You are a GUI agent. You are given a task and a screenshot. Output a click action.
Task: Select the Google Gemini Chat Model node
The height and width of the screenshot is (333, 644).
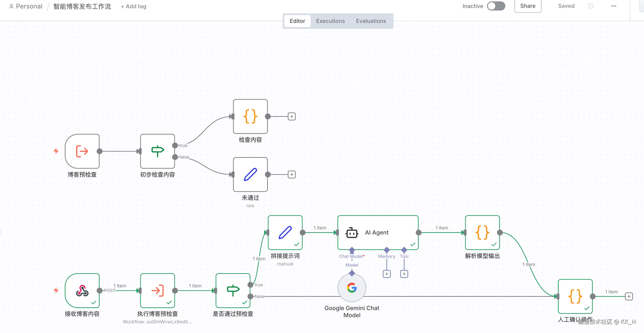click(352, 288)
